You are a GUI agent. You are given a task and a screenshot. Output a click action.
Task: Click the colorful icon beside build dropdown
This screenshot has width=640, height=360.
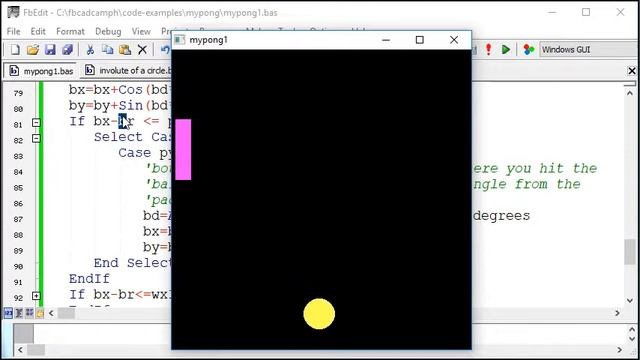[x=529, y=50]
